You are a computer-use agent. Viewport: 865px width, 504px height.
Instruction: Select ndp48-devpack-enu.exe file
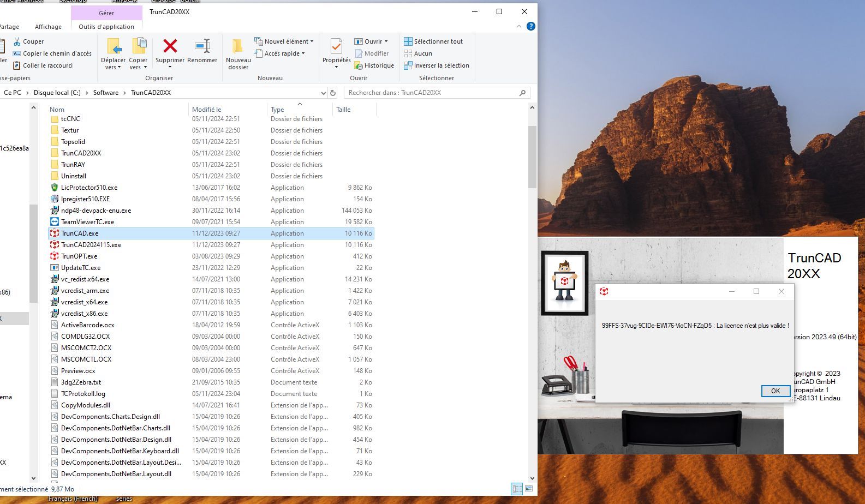pos(96,211)
